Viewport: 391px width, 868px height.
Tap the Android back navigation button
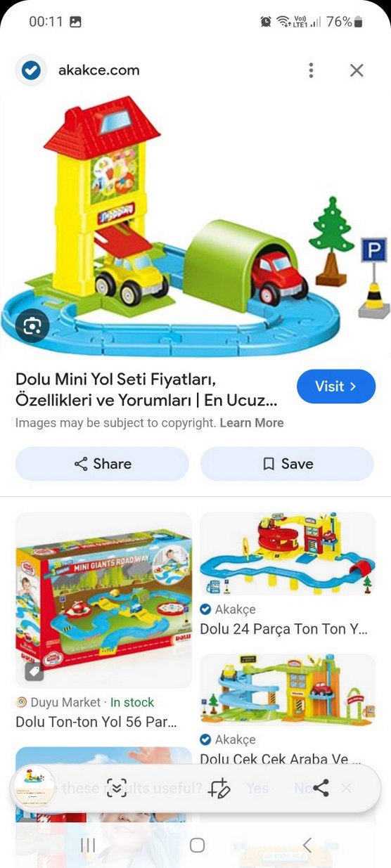point(307,845)
